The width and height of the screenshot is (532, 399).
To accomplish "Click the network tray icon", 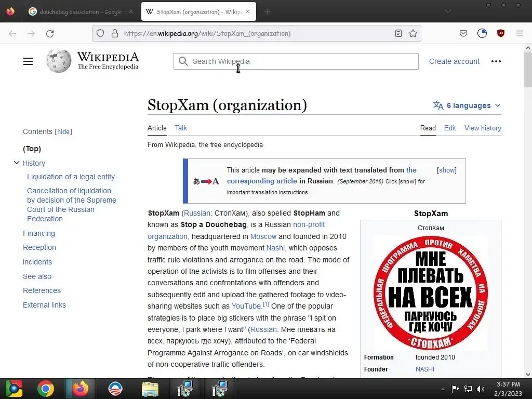I will coord(468,389).
